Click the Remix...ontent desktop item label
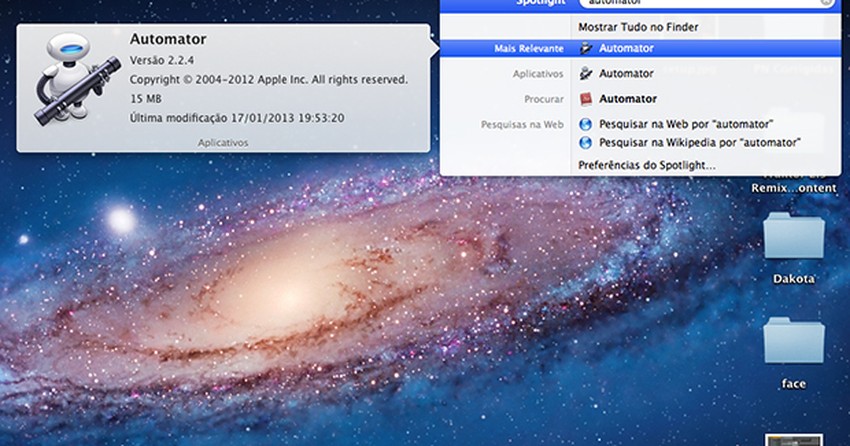Image resolution: width=850 pixels, height=446 pixels. (x=794, y=188)
